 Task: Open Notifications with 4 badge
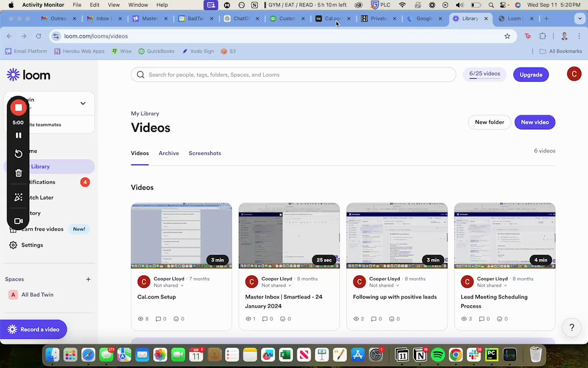click(49, 182)
